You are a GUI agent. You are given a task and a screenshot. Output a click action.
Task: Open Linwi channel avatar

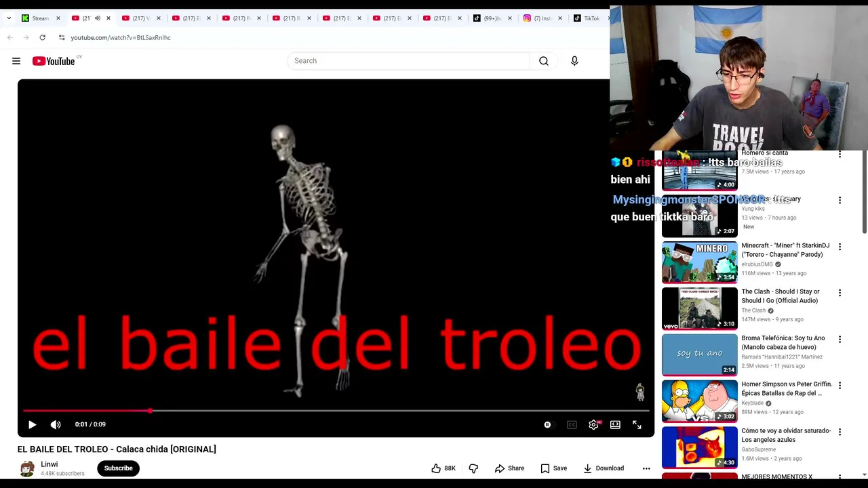click(27, 468)
